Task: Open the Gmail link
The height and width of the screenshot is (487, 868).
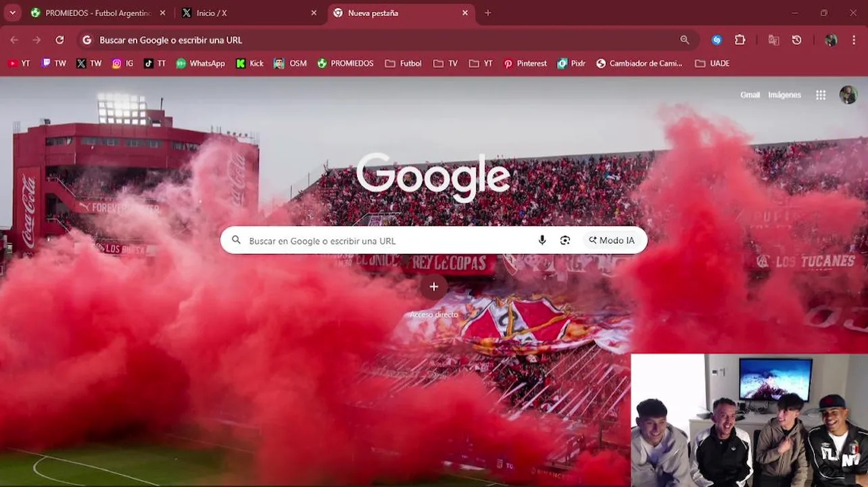Action: point(750,95)
